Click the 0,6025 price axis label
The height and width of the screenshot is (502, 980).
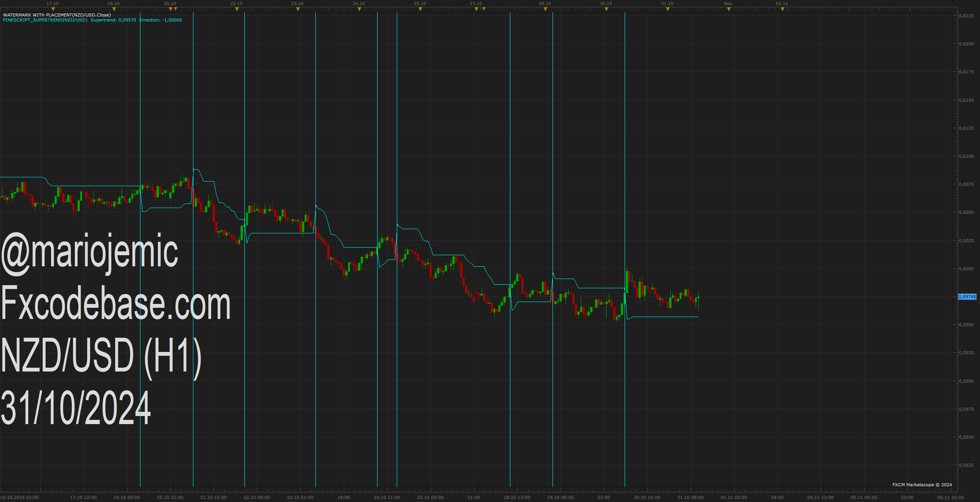(966, 241)
